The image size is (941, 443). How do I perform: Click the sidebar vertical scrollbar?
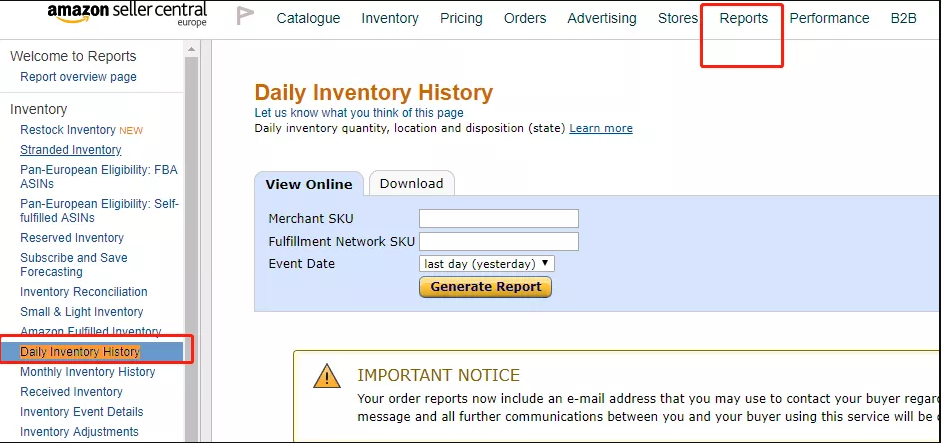point(191,200)
